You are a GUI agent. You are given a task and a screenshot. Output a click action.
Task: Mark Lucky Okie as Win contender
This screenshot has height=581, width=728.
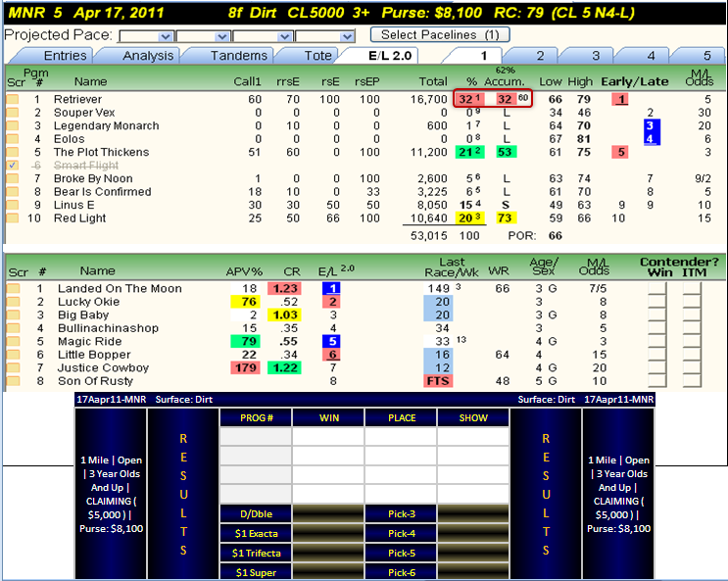tap(657, 302)
